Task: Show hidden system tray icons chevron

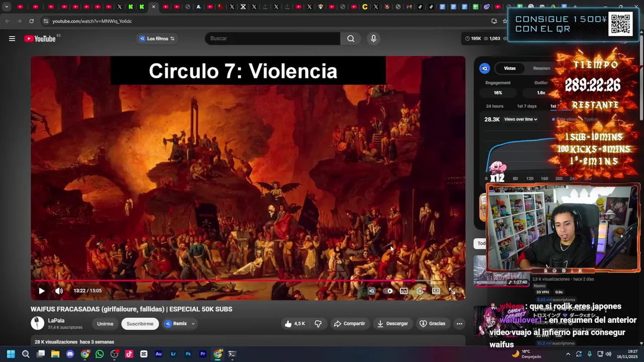Action: [x=568, y=354]
